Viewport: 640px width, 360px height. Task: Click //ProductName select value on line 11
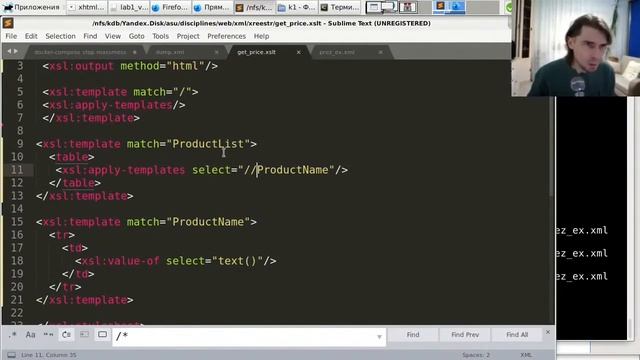286,170
